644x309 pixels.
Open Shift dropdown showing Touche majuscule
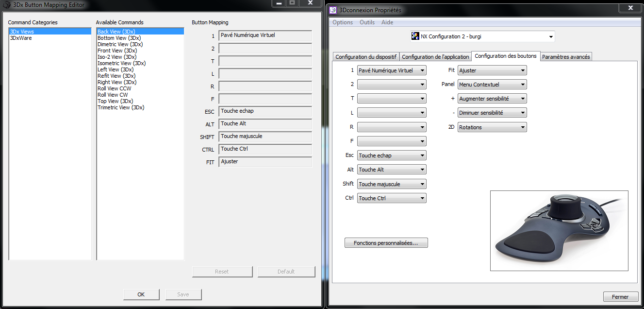pyautogui.click(x=392, y=184)
